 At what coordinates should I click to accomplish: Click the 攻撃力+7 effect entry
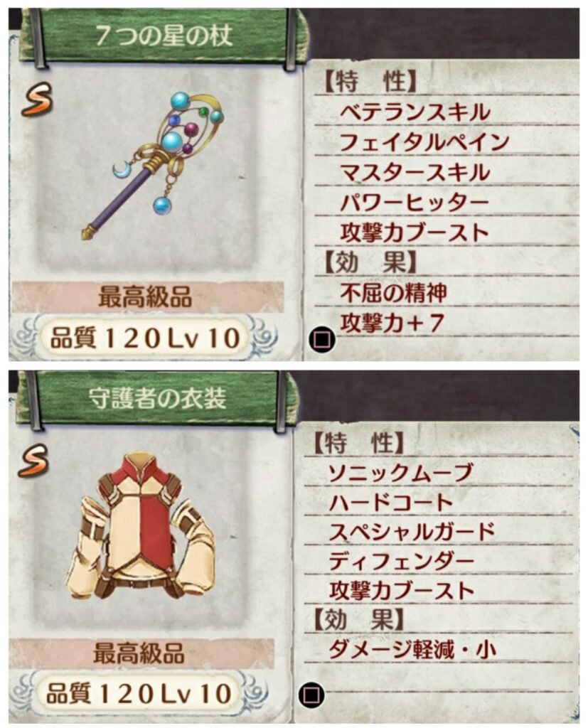coord(392,323)
